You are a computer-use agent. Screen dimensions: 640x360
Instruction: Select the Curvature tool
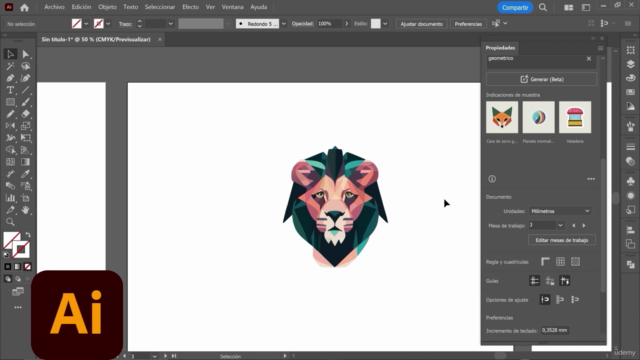[26, 78]
